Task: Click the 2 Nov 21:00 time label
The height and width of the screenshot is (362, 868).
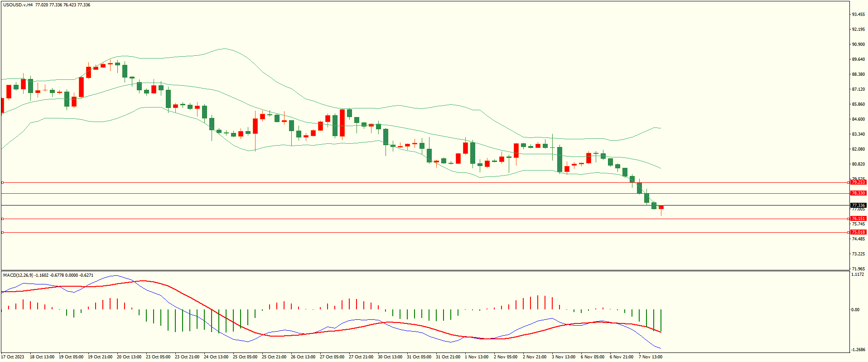Action: pos(535,357)
